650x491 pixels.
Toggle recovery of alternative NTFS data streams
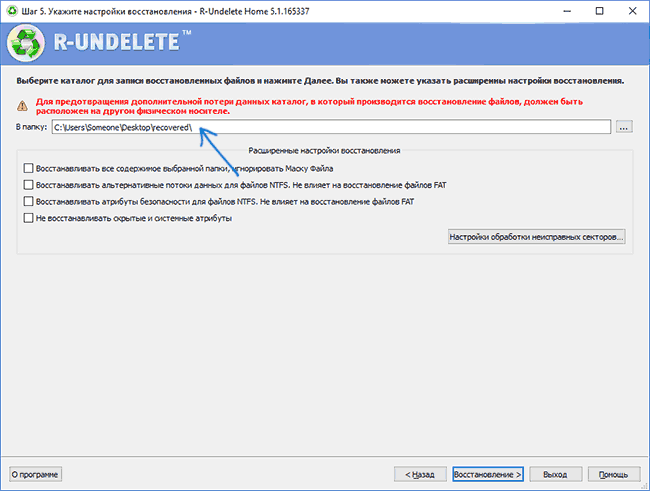[x=28, y=185]
